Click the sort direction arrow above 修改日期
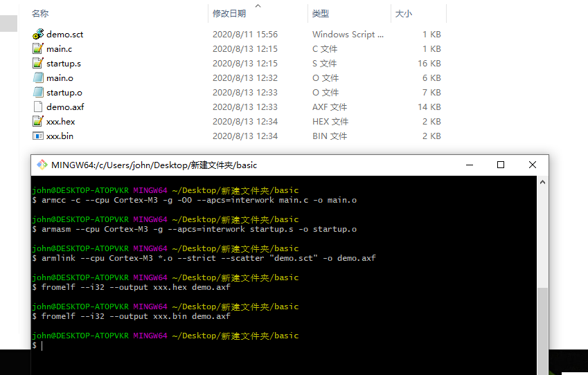 [258, 6]
